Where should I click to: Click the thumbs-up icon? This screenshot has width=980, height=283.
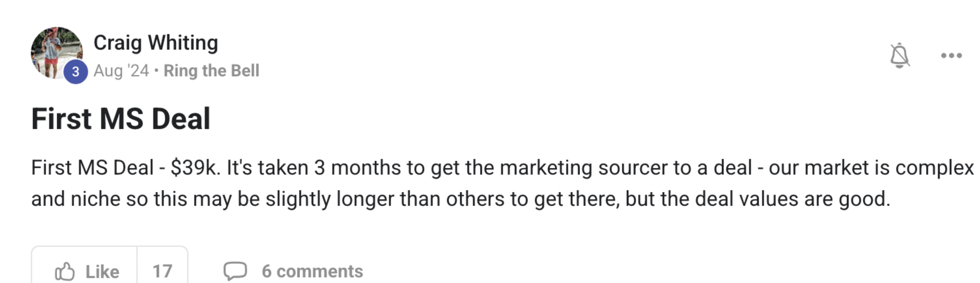pyautogui.click(x=65, y=271)
